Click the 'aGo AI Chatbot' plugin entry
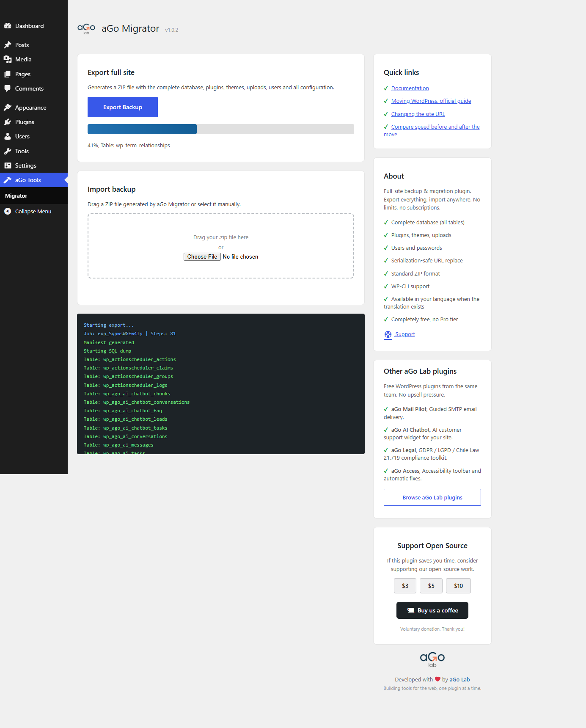Screen dimensions: 586x728 [x=432, y=433]
